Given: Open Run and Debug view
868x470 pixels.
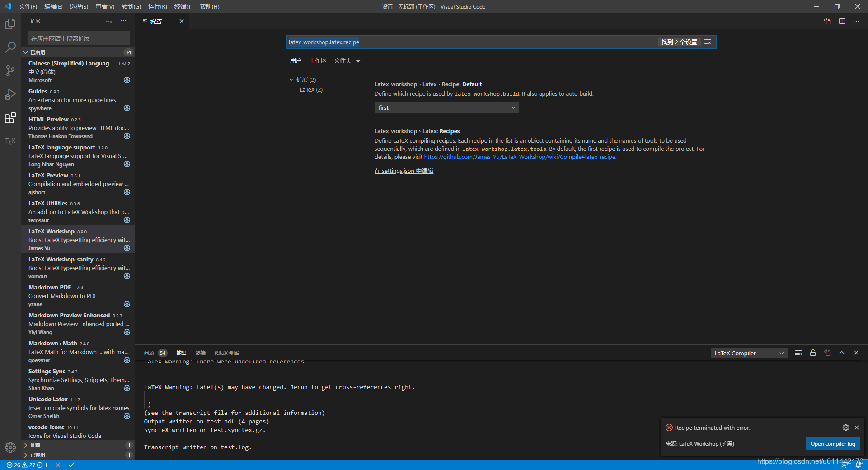Looking at the screenshot, I should click(x=10, y=94).
